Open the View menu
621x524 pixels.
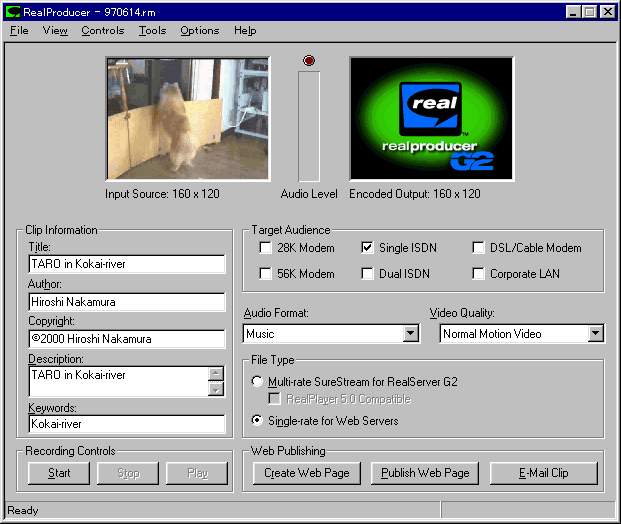tap(55, 30)
